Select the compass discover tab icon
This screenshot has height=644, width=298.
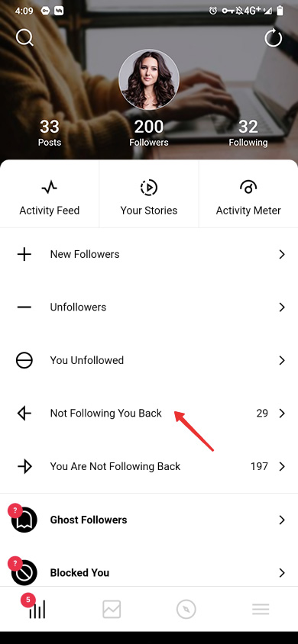pos(186,609)
